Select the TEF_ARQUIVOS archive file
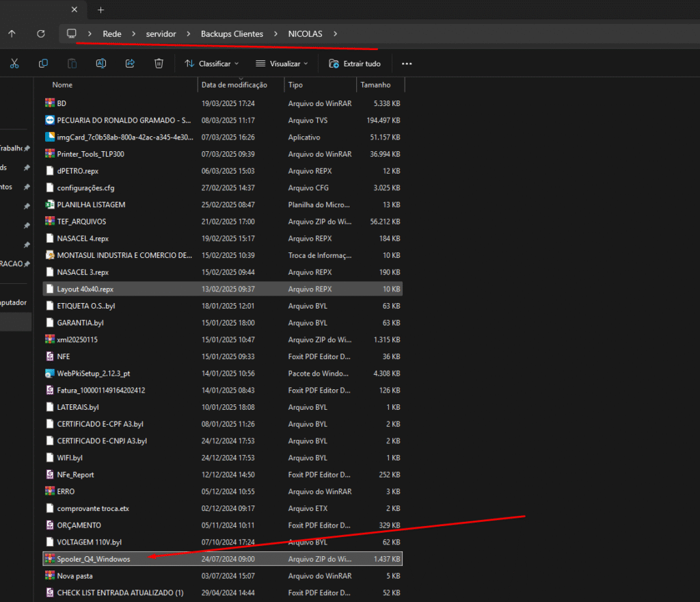The width and height of the screenshot is (700, 602). (x=81, y=222)
